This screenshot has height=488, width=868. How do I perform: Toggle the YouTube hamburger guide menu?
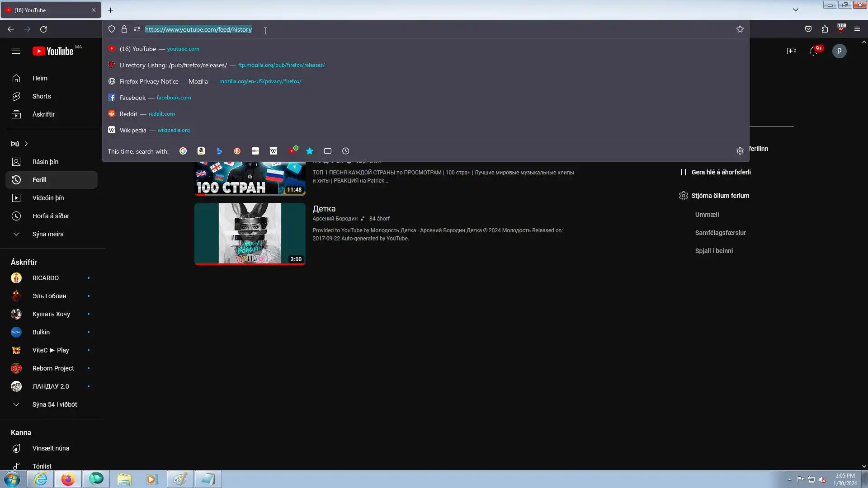pos(16,51)
